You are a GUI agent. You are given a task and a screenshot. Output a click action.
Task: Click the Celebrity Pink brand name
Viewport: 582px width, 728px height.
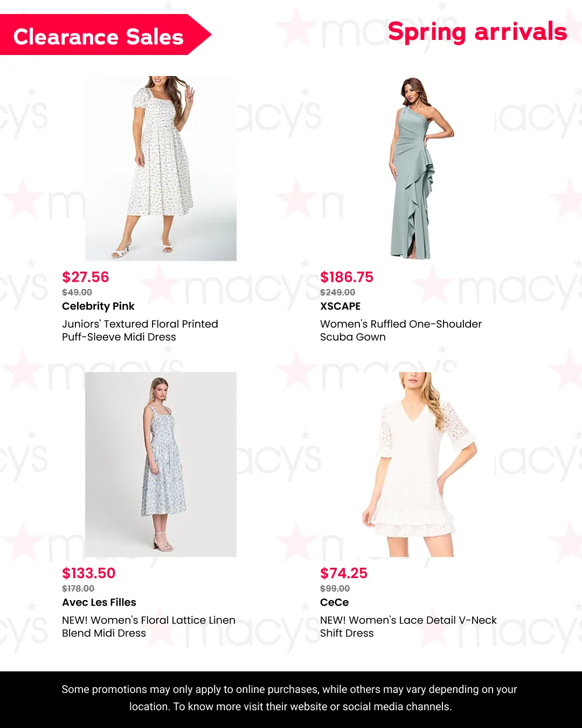tap(98, 306)
